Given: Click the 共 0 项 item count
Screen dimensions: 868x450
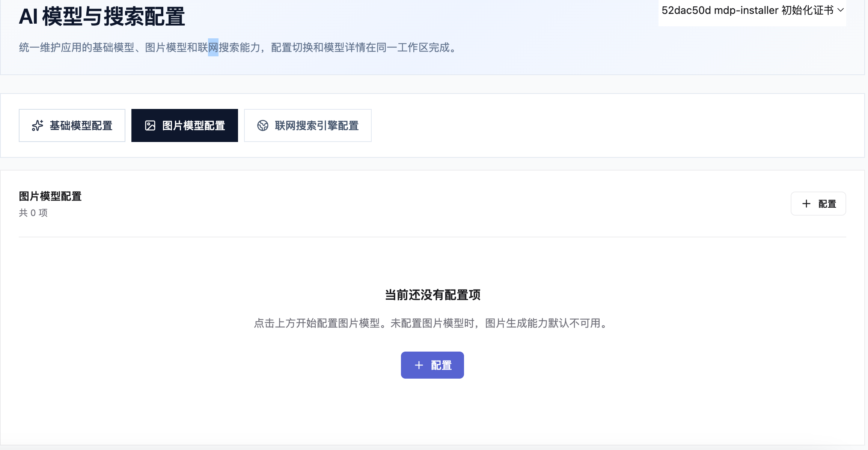Looking at the screenshot, I should point(33,213).
